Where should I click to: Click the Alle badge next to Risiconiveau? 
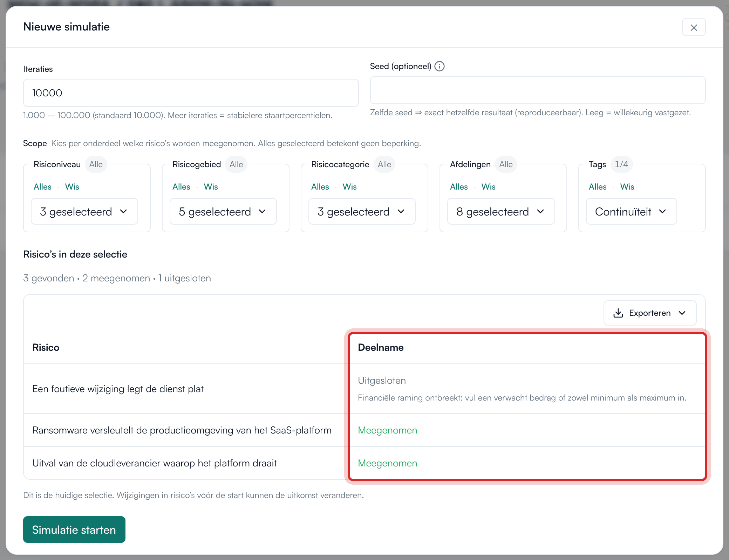click(x=96, y=164)
